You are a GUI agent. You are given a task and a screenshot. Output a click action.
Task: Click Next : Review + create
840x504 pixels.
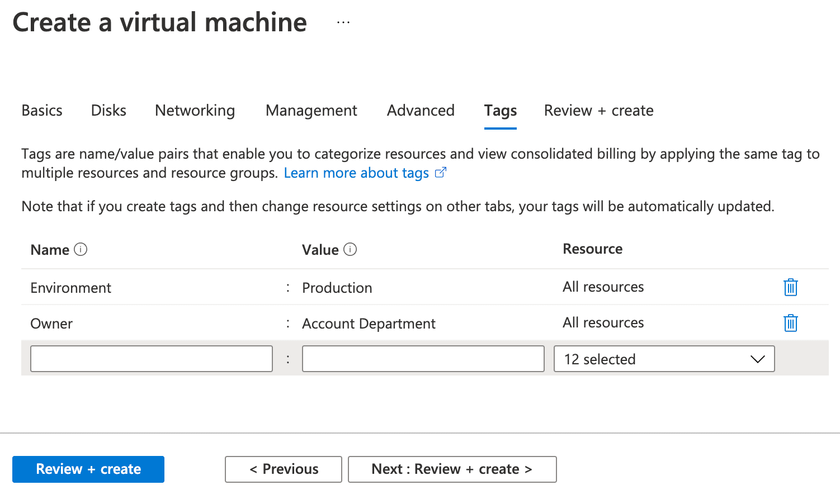(x=452, y=469)
